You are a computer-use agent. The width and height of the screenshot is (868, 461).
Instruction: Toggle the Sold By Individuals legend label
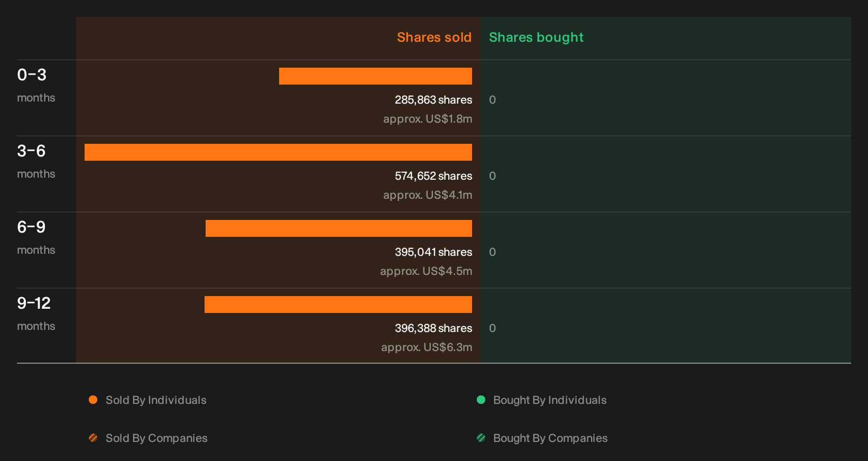click(156, 400)
